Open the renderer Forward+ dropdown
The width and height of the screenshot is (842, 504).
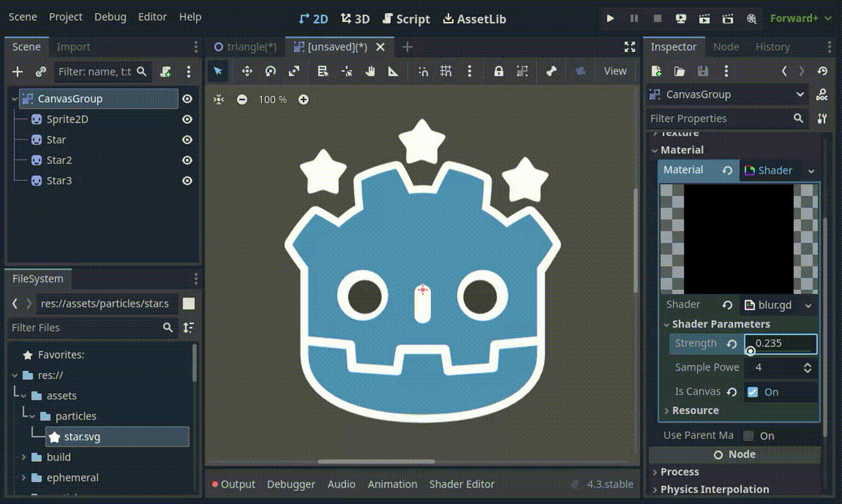click(x=801, y=19)
